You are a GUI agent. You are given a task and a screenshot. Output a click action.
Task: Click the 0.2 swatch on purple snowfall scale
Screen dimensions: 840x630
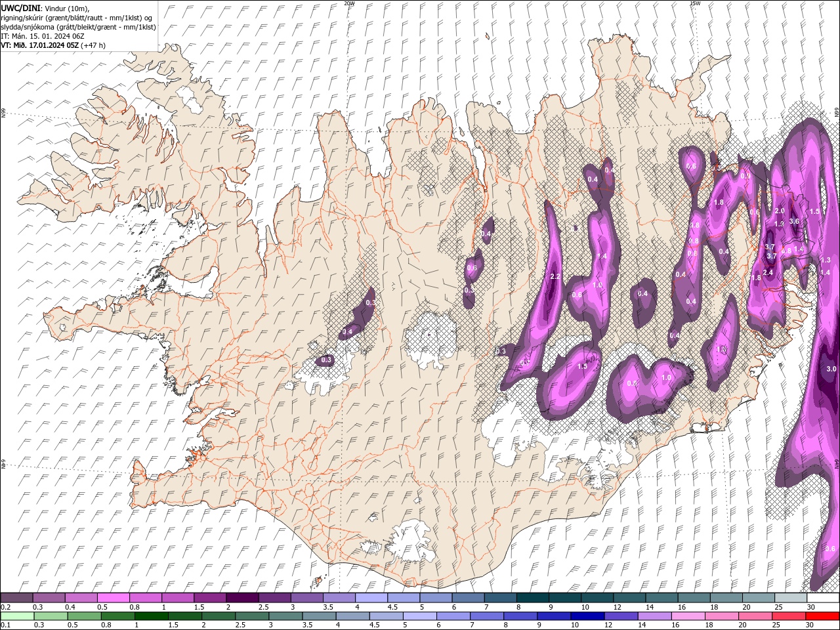[17, 598]
